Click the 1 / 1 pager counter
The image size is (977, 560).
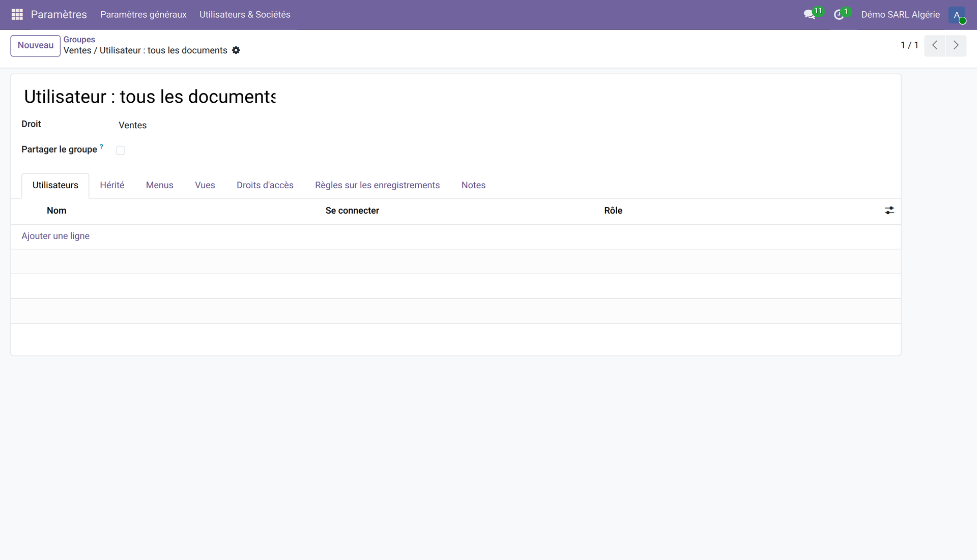pyautogui.click(x=909, y=45)
